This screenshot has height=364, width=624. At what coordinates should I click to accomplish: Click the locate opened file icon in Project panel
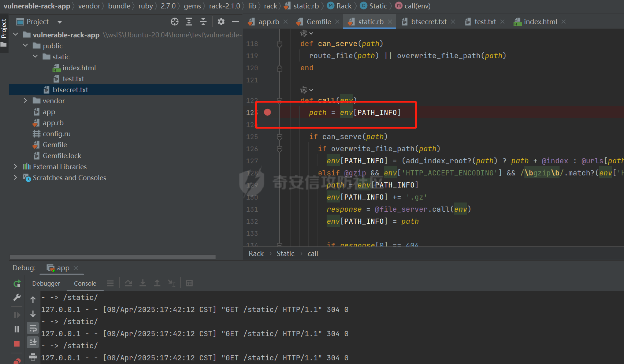click(175, 22)
